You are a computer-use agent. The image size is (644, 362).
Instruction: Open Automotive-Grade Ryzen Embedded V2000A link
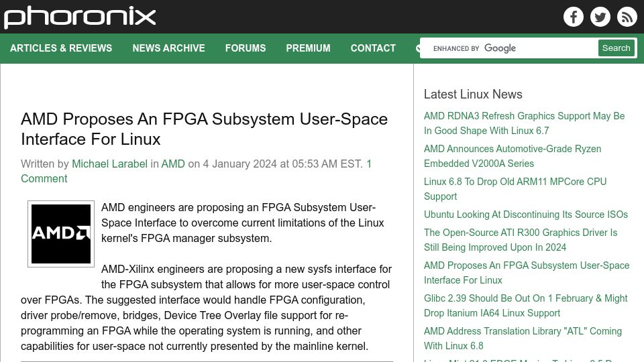[x=513, y=156]
